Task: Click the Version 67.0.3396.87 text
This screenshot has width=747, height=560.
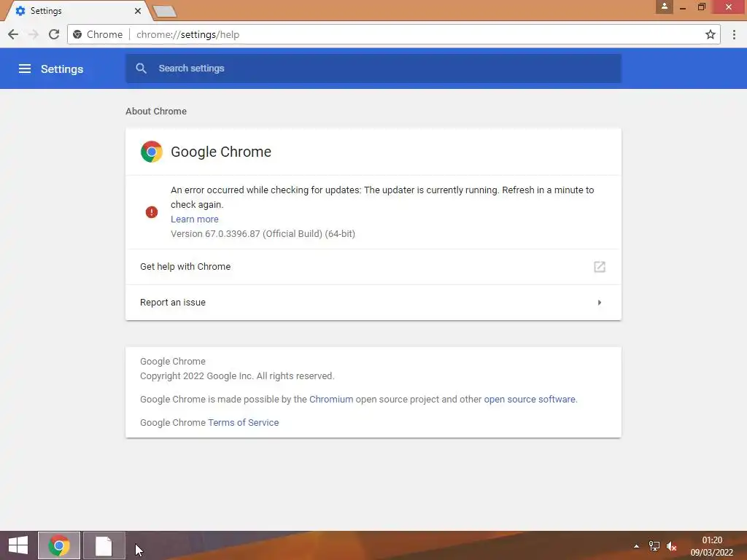Action: 263,234
